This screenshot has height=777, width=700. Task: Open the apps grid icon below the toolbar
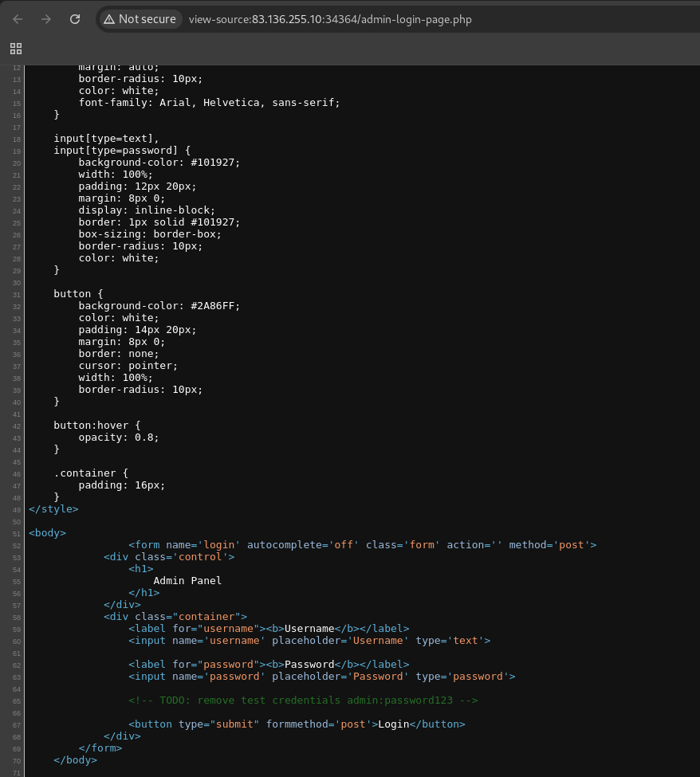click(x=16, y=49)
